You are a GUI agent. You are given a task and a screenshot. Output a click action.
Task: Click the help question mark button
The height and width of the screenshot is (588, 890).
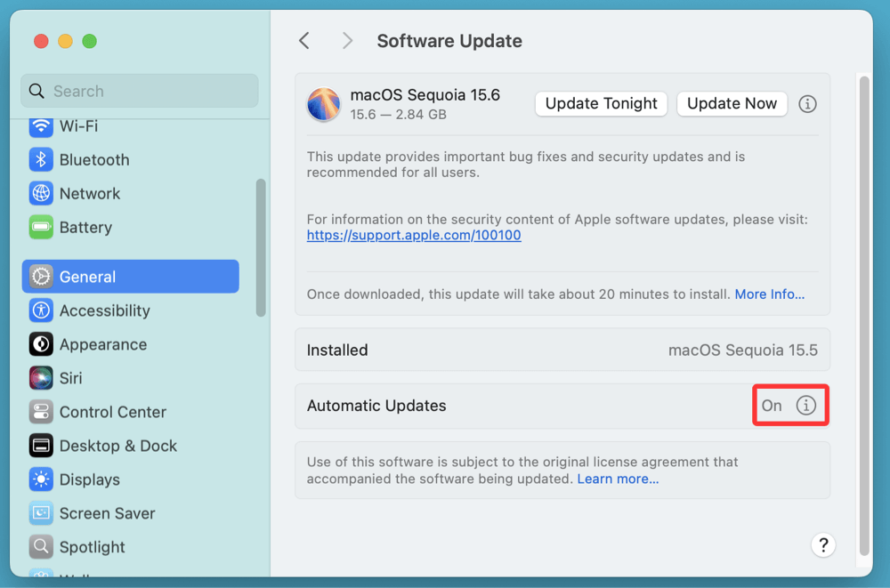click(x=823, y=544)
